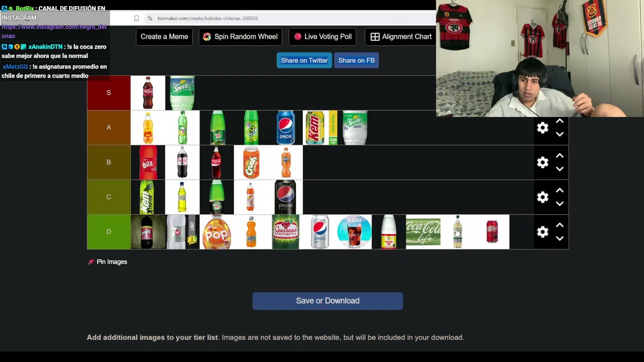The image size is (644, 362).
Task: Open settings gear for tier A row
Action: (542, 128)
